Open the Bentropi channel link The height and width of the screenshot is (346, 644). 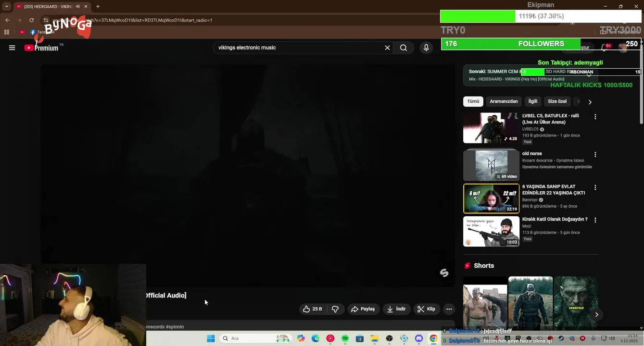click(530, 200)
